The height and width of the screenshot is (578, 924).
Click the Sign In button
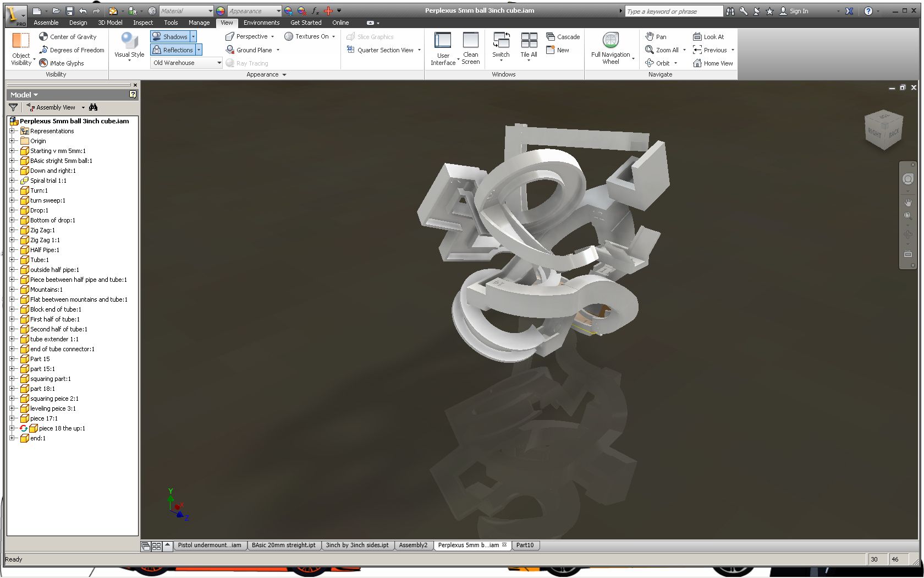[796, 10]
